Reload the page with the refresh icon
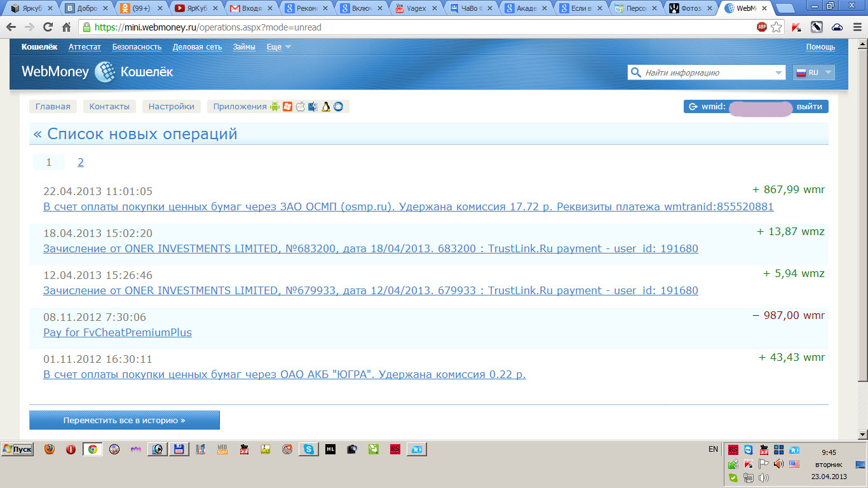The width and height of the screenshot is (868, 488). pos(48,27)
